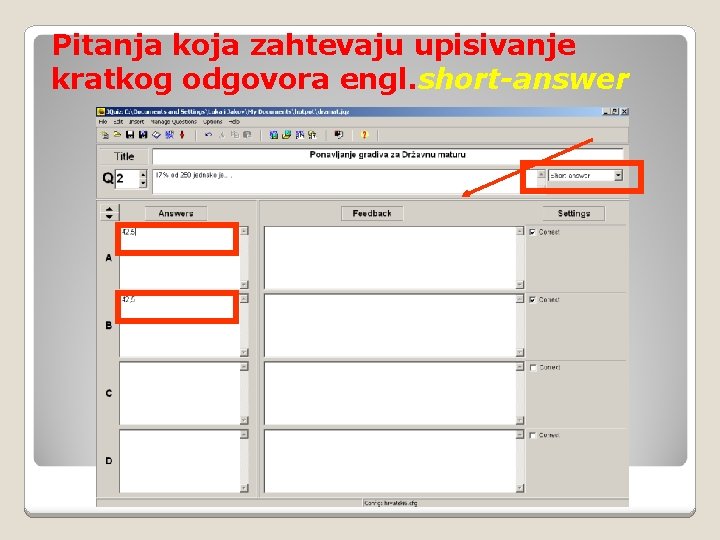Click answer D scrollbar down arrow
Screen dimensions: 720x540
[244, 488]
